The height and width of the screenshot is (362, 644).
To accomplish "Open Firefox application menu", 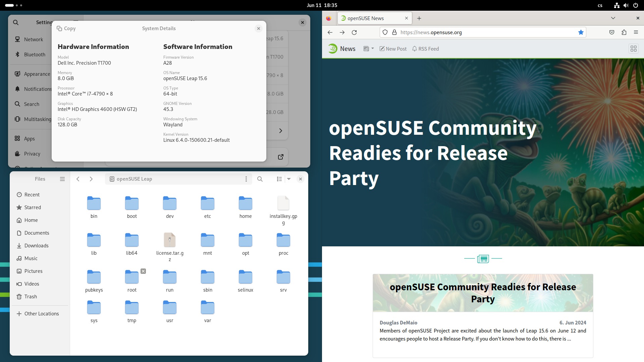I will (x=636, y=33).
